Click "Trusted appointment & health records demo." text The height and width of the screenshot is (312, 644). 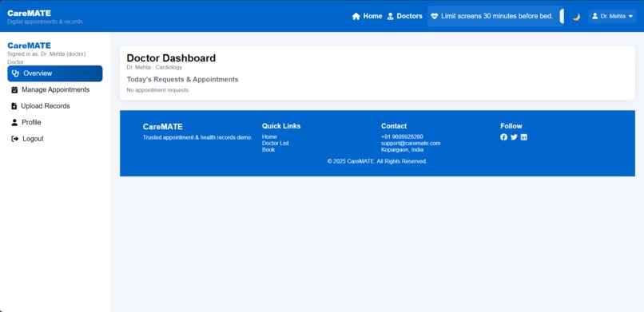point(197,137)
